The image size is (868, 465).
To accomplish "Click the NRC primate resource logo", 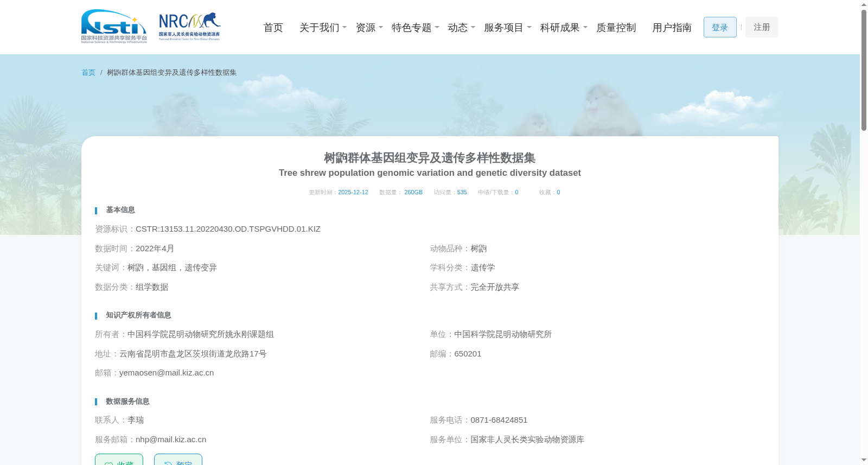I will [189, 27].
